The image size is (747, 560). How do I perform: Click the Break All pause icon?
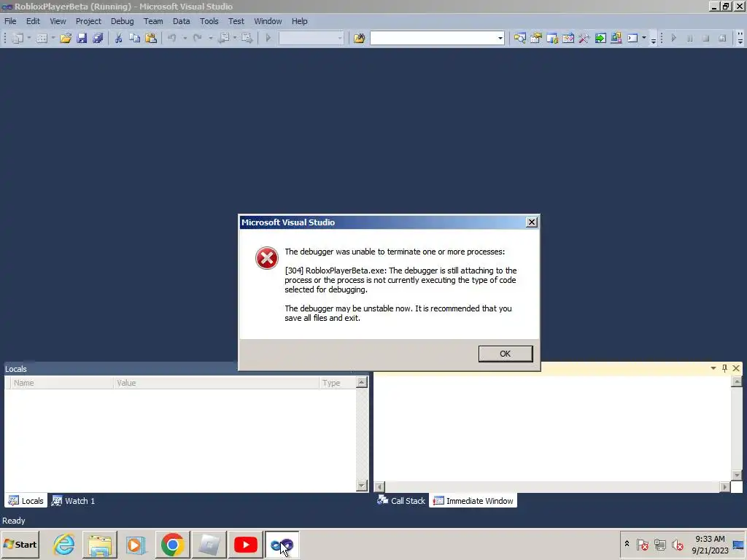click(690, 38)
